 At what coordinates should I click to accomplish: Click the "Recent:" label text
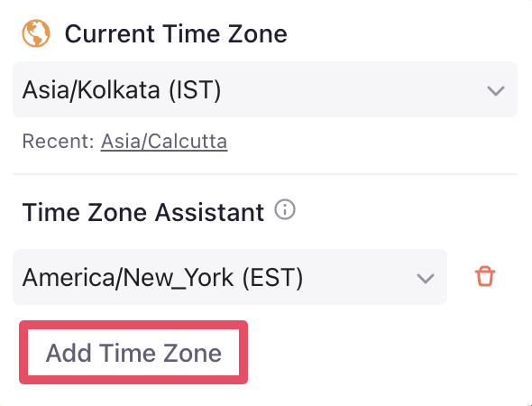(x=58, y=142)
